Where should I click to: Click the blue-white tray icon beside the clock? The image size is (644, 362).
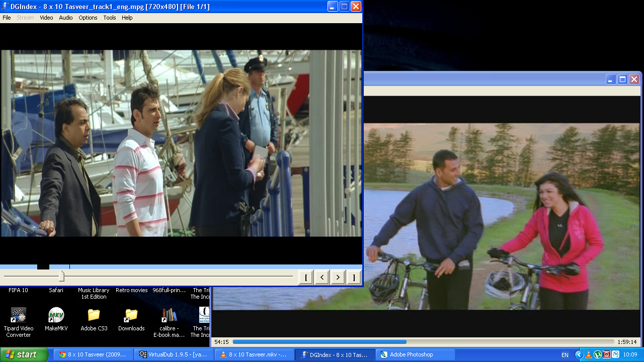click(615, 355)
